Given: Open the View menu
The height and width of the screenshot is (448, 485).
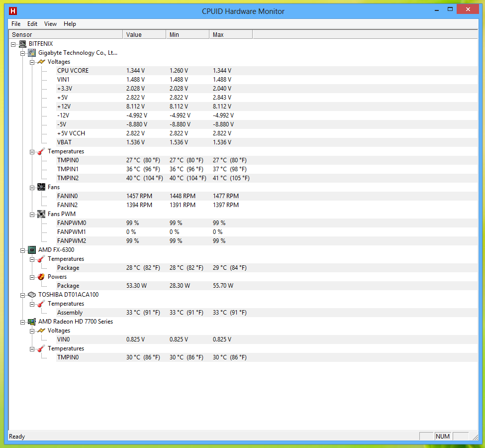Looking at the screenshot, I should click(x=50, y=24).
